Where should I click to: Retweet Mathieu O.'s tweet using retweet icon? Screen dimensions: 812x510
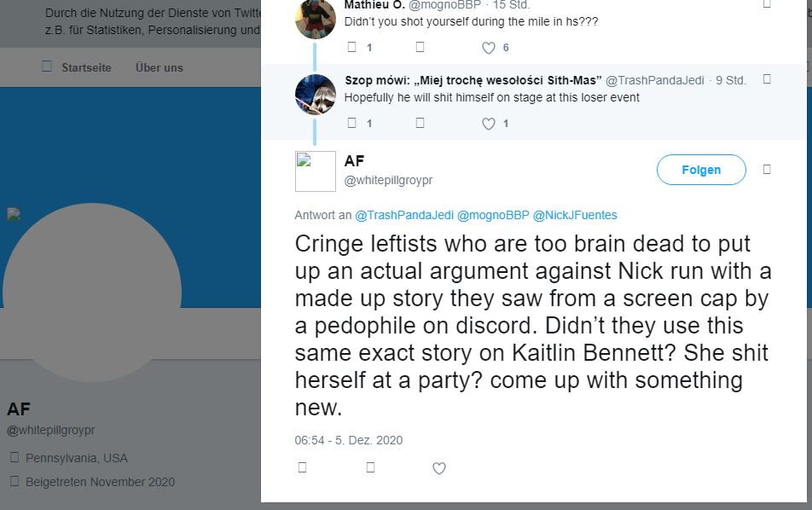[x=420, y=47]
